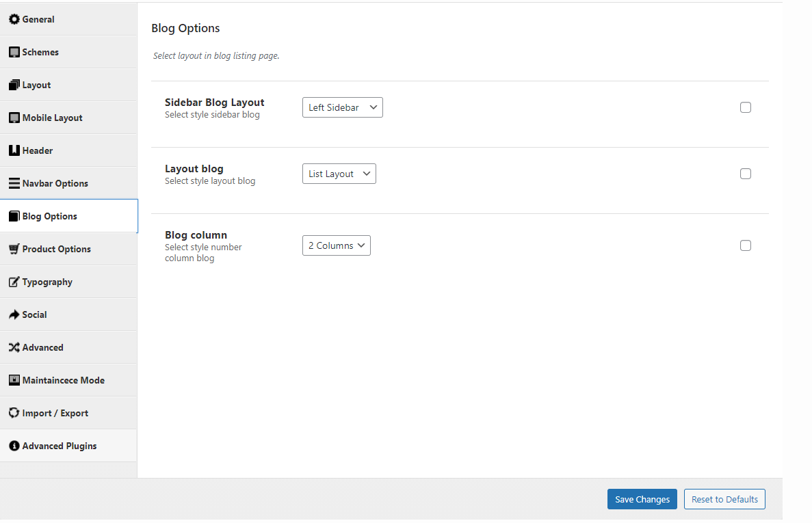Click the General gear icon

14,19
